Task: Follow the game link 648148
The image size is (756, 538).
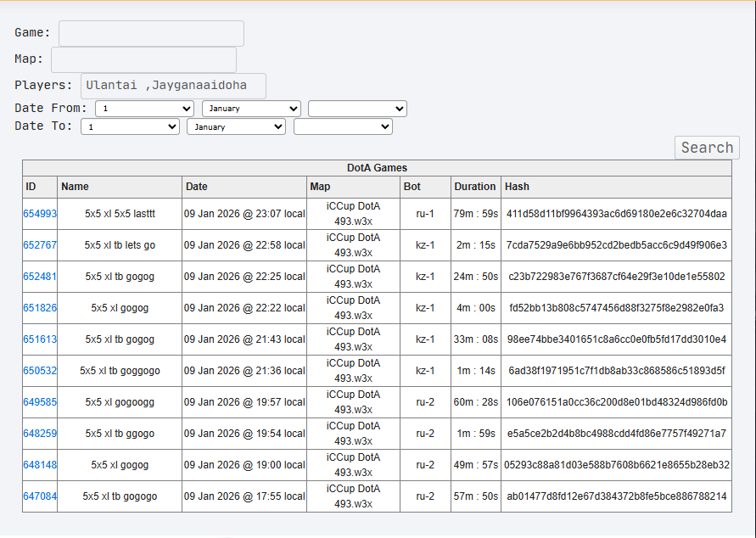Action: pyautogui.click(x=40, y=465)
